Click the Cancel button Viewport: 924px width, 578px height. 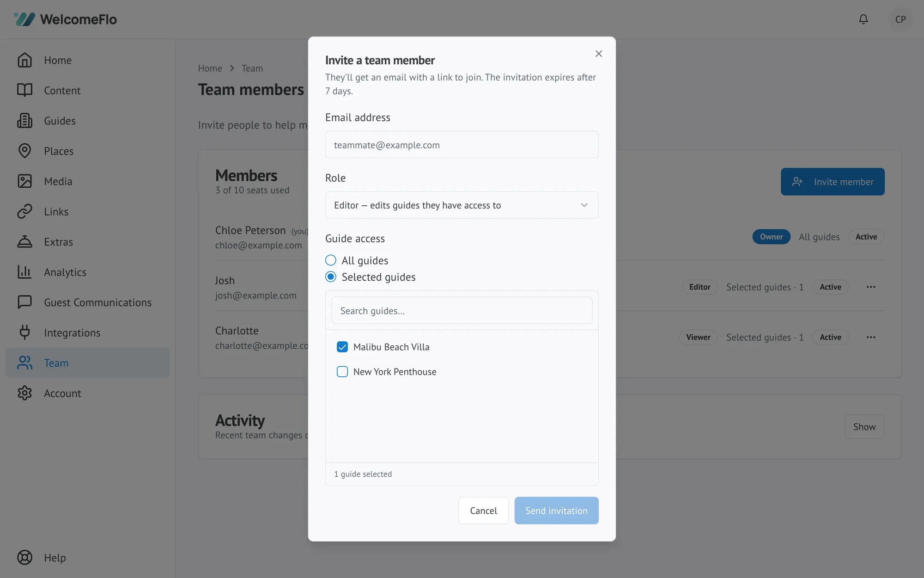483,510
